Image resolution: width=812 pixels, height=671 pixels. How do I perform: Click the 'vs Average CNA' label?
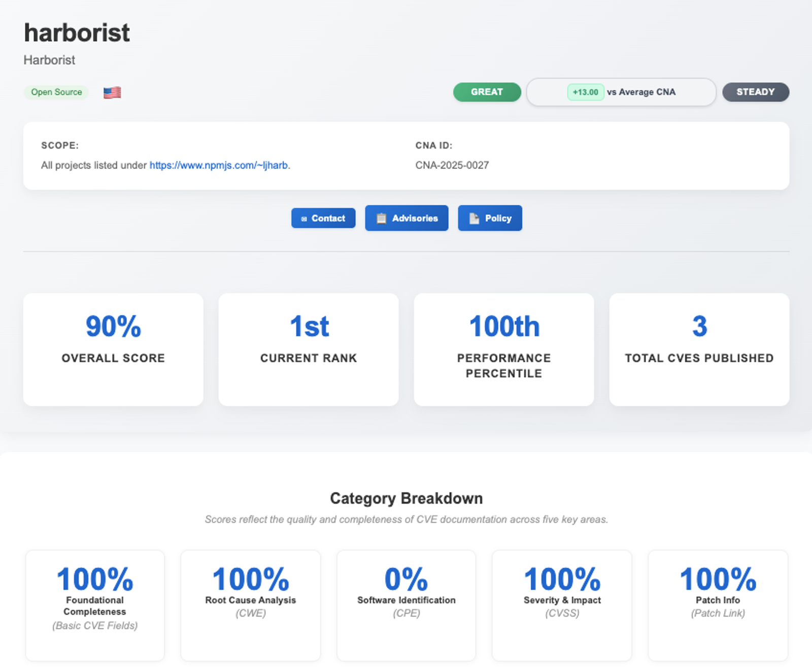[x=641, y=92]
